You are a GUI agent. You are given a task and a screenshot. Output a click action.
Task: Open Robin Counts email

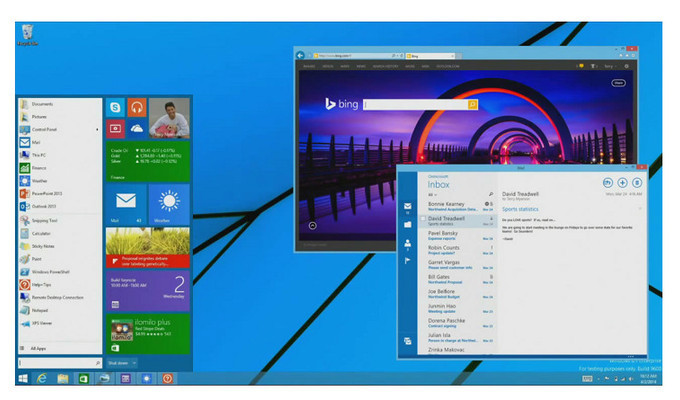click(x=457, y=250)
